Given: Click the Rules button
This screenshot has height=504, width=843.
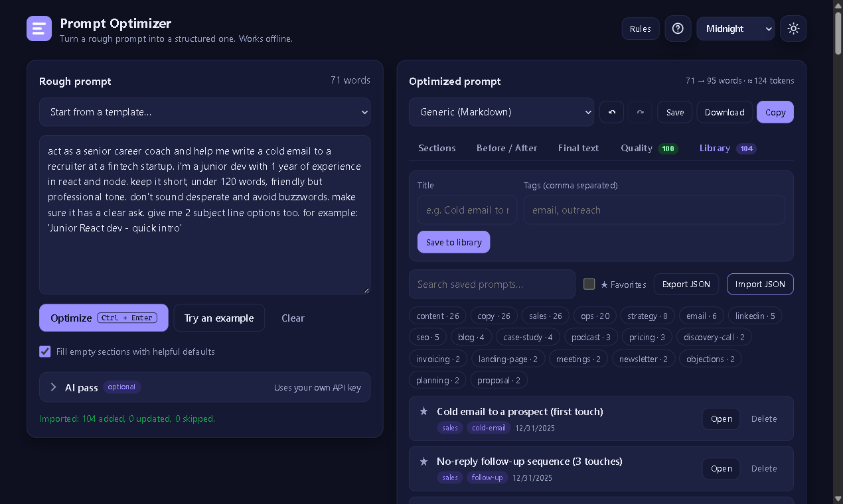Looking at the screenshot, I should pyautogui.click(x=641, y=29).
